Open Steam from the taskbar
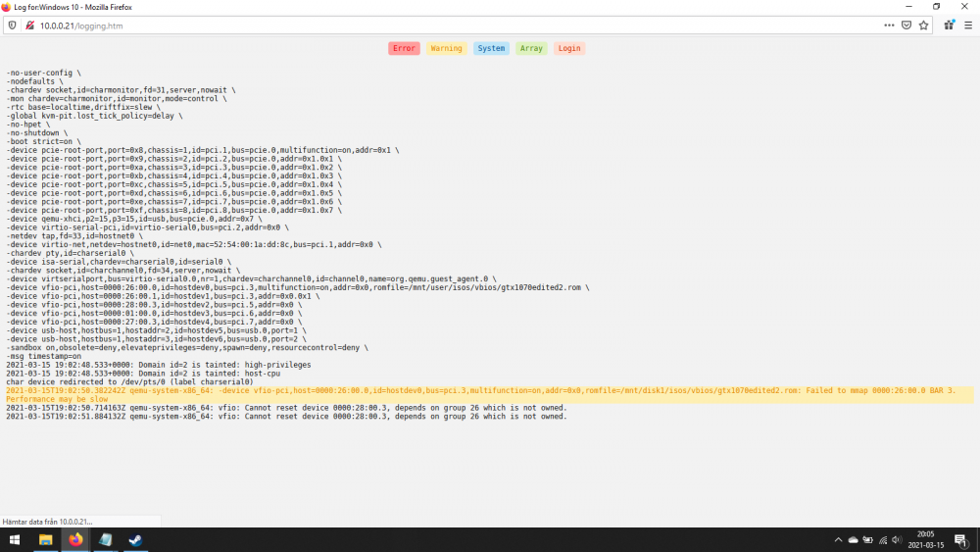The image size is (980, 552). pos(135,539)
